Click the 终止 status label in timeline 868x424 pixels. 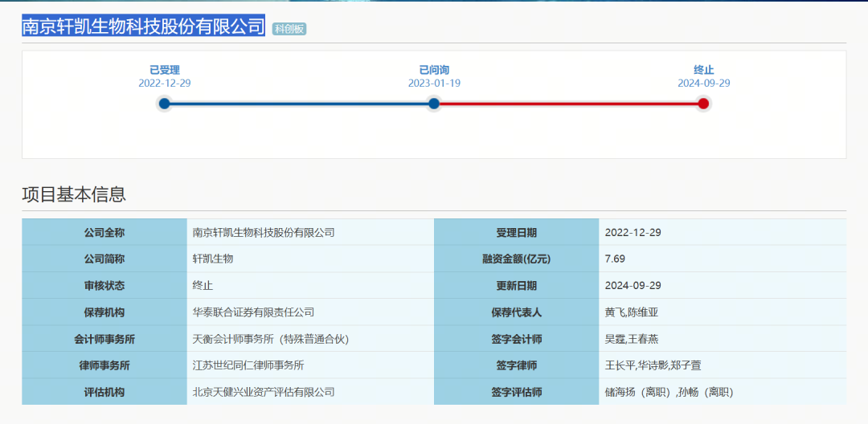click(703, 70)
